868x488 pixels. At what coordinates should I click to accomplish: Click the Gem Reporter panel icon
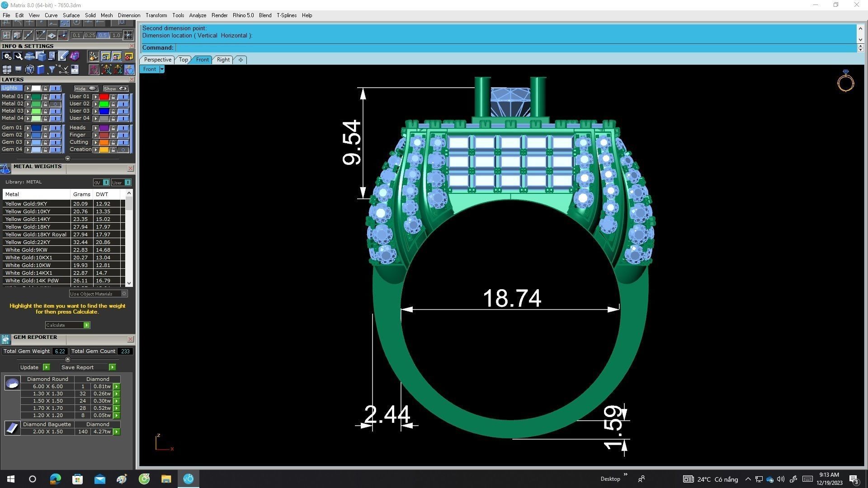point(5,339)
